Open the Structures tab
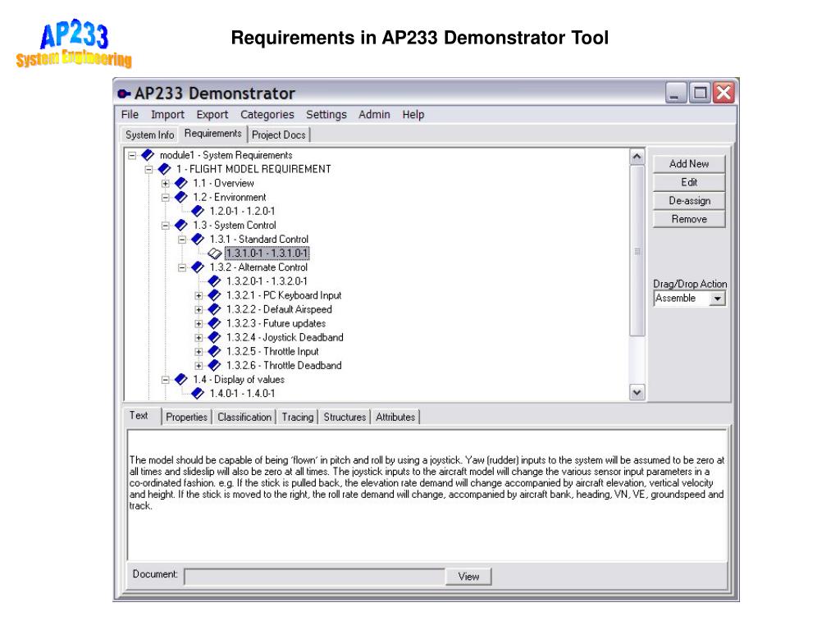The image size is (840, 630). point(345,418)
